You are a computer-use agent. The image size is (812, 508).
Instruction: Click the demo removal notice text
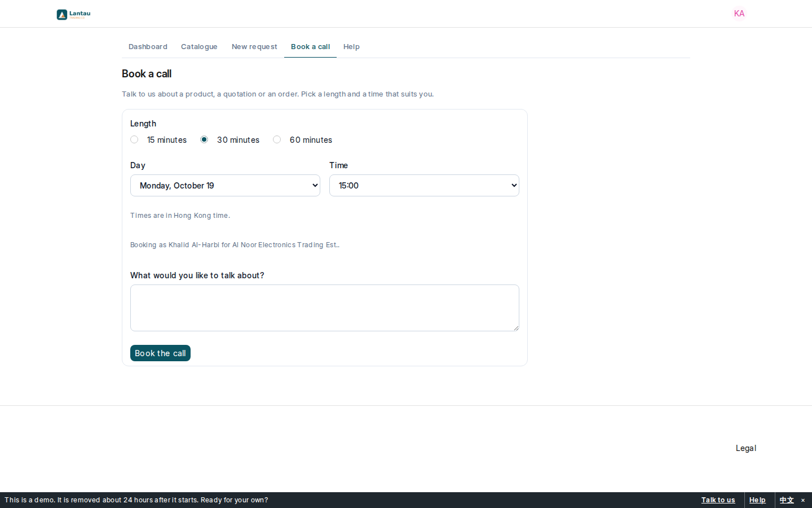(136, 500)
